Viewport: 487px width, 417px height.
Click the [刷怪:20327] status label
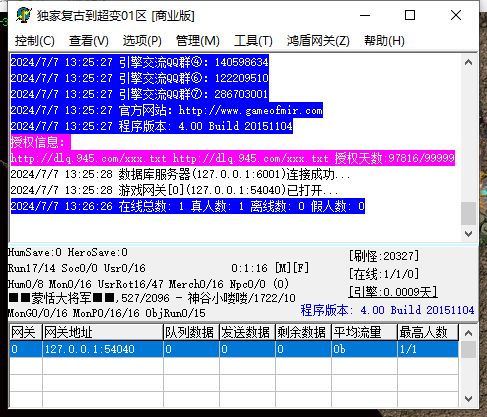pos(384,256)
